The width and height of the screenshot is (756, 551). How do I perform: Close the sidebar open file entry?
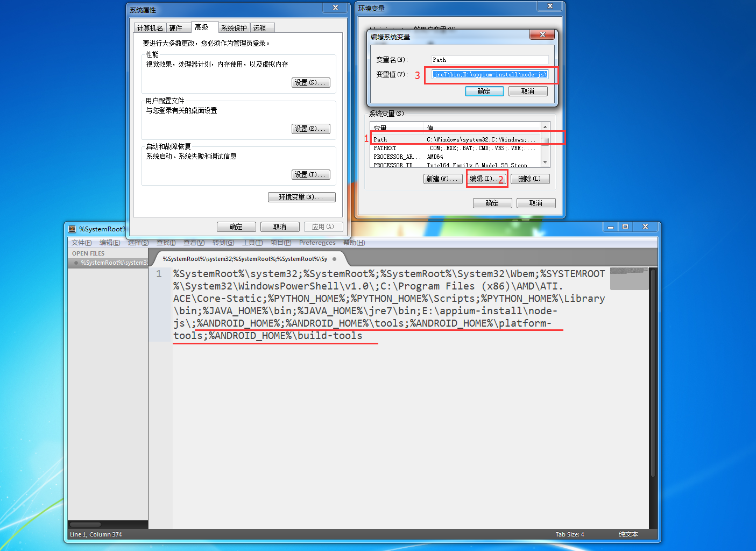pyautogui.click(x=76, y=263)
